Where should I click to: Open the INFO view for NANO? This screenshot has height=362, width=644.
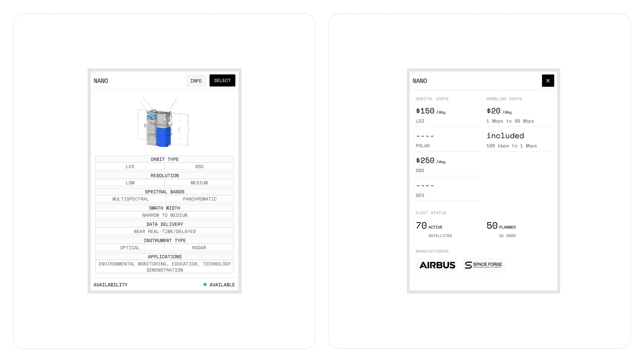click(x=196, y=80)
